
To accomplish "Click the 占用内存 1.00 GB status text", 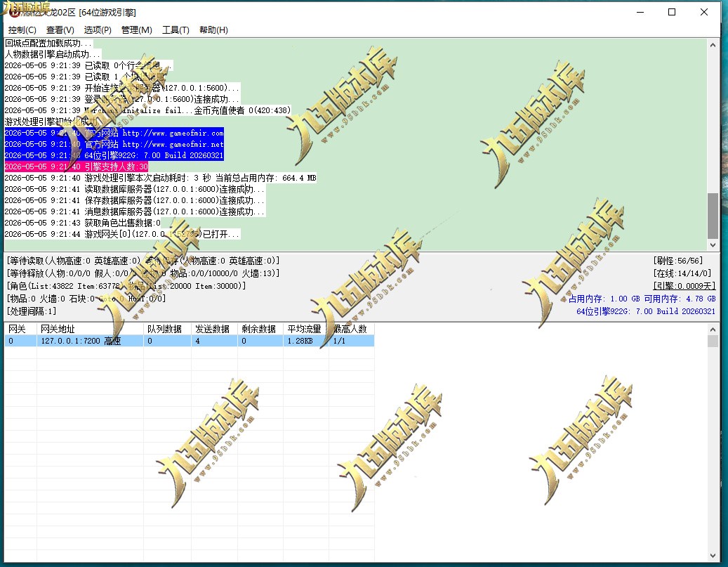I will (604, 299).
